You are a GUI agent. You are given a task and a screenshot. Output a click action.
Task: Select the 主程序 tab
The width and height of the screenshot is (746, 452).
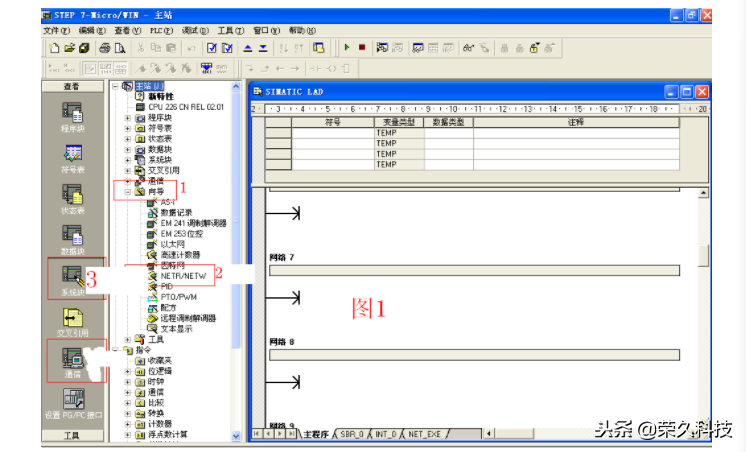tap(316, 434)
